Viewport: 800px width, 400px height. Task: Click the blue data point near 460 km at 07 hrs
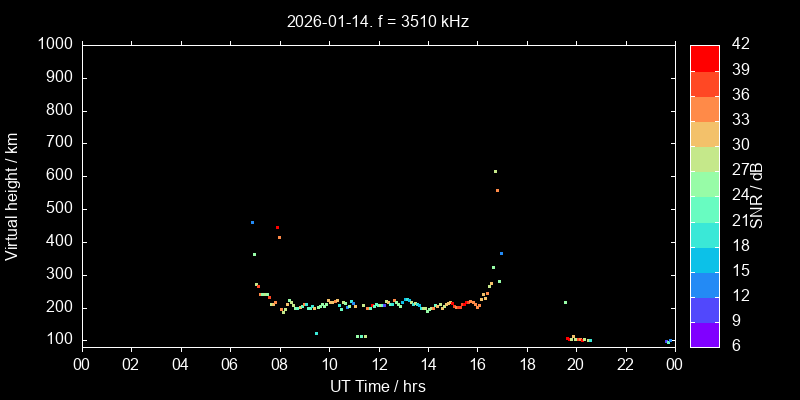click(x=252, y=222)
